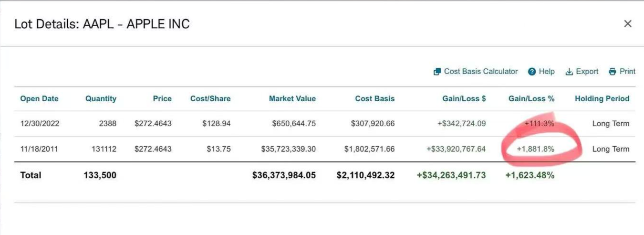The width and height of the screenshot is (644, 235).
Task: Print the lot details
Action: pos(627,72)
